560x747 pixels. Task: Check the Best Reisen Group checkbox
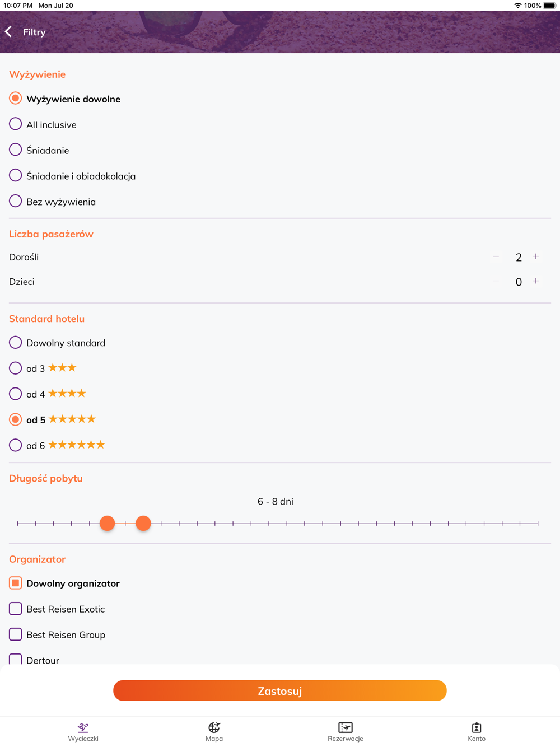click(x=16, y=634)
